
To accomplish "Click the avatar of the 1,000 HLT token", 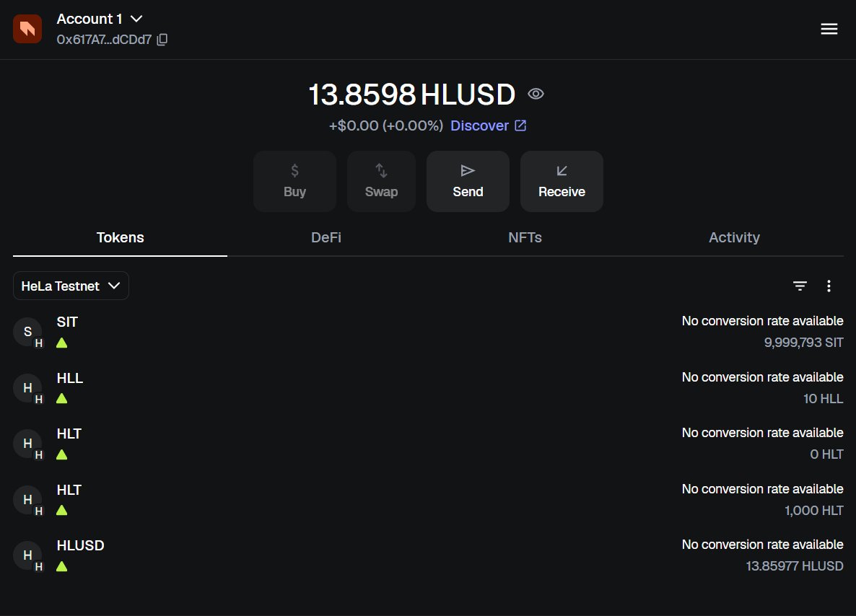I will point(27,500).
